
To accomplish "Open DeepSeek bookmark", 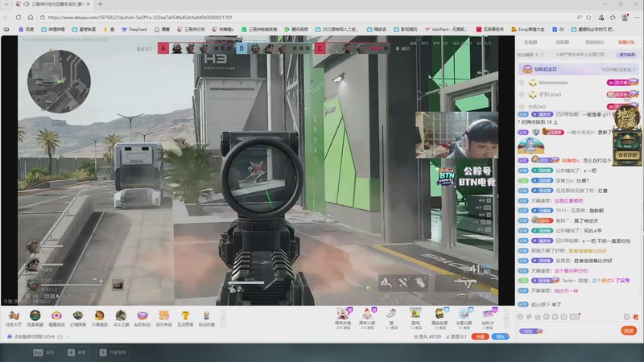I will coord(134,29).
